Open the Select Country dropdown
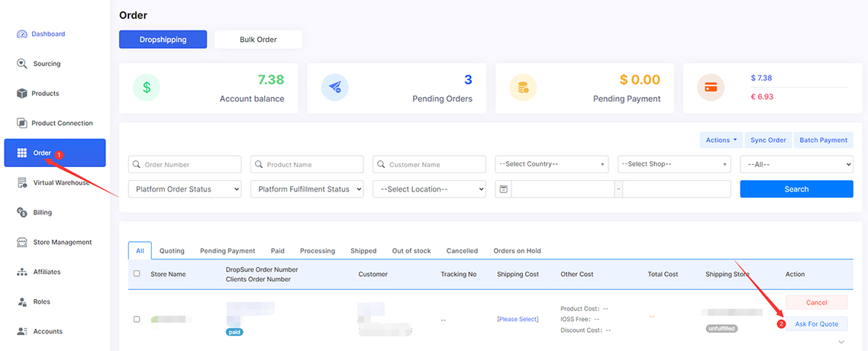 (551, 164)
